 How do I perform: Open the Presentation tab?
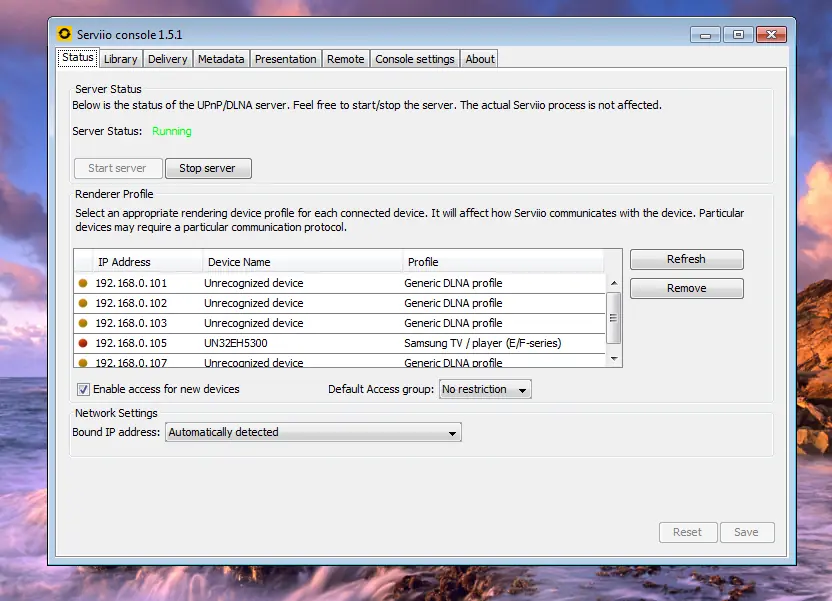pyautogui.click(x=285, y=59)
